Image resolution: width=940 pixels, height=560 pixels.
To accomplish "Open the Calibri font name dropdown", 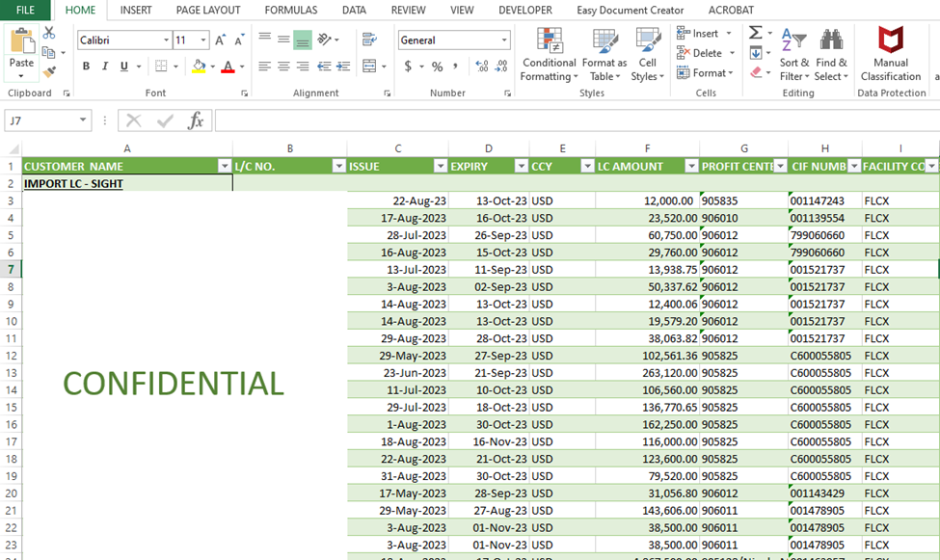I will pos(165,40).
